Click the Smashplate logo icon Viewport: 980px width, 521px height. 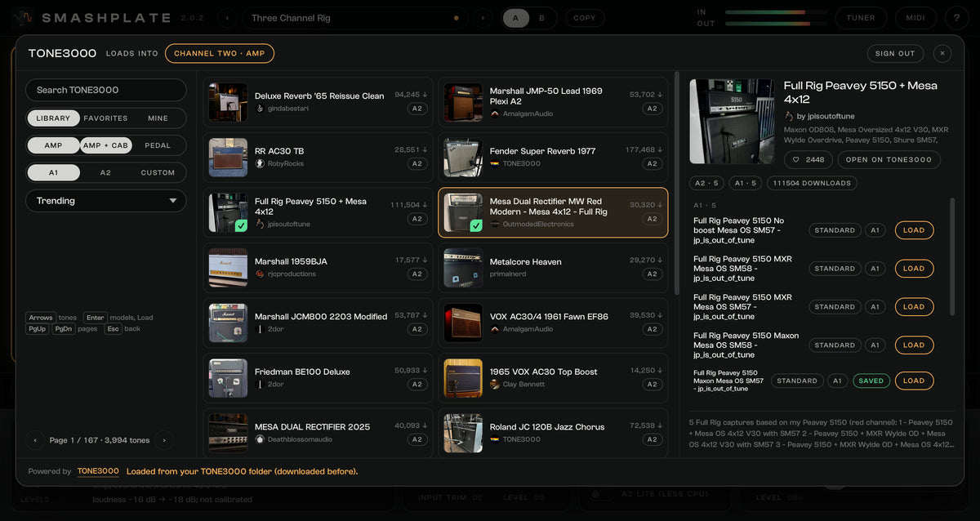[24, 17]
